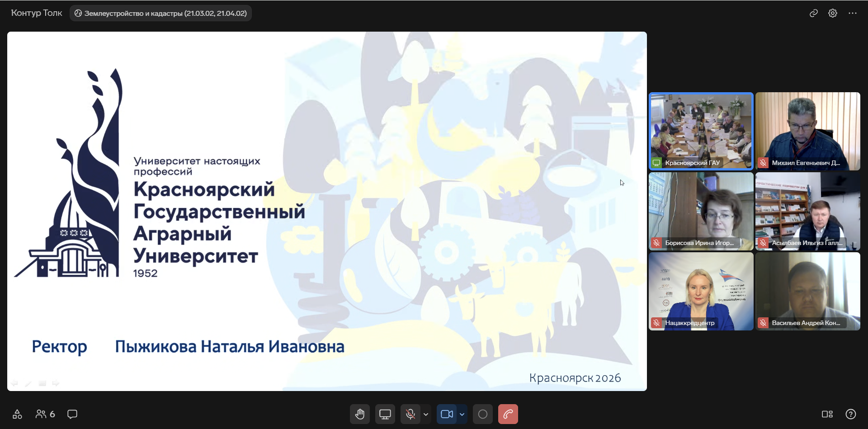This screenshot has height=429, width=868.
Task: Click muted mic icon on Михаил Евгеньевич tile
Action: click(763, 163)
